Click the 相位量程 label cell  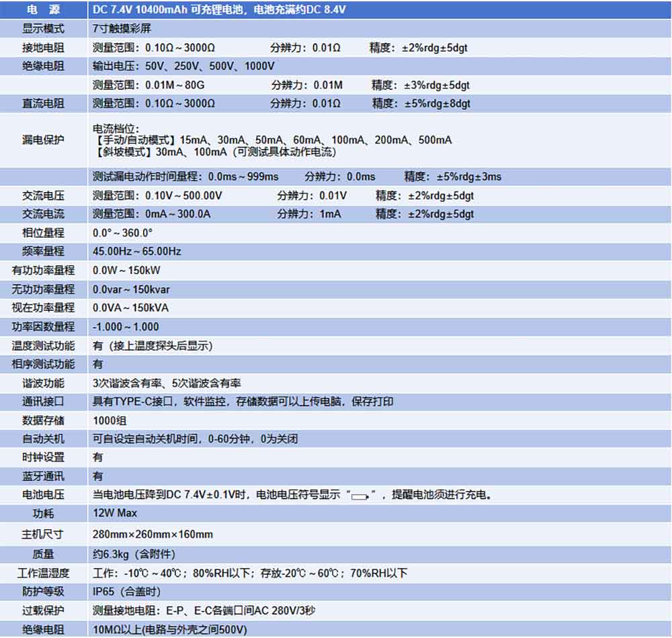coord(43,232)
